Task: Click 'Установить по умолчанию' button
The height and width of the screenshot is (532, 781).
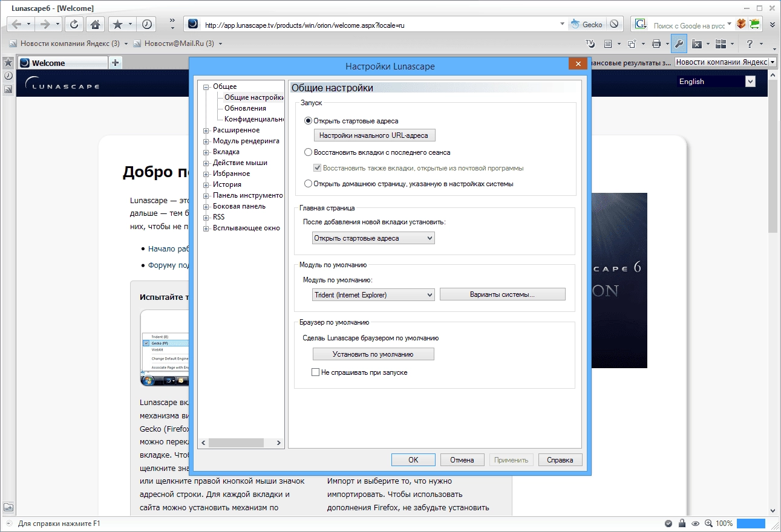Action: point(373,354)
